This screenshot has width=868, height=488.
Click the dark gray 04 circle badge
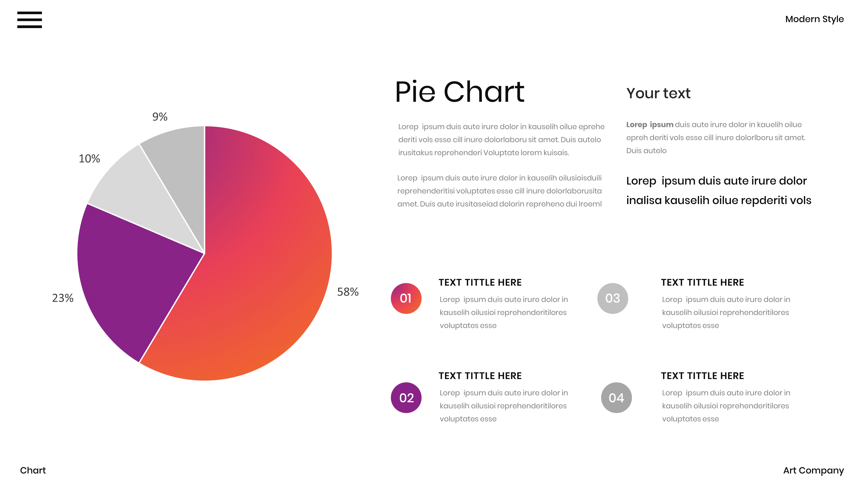[616, 398]
